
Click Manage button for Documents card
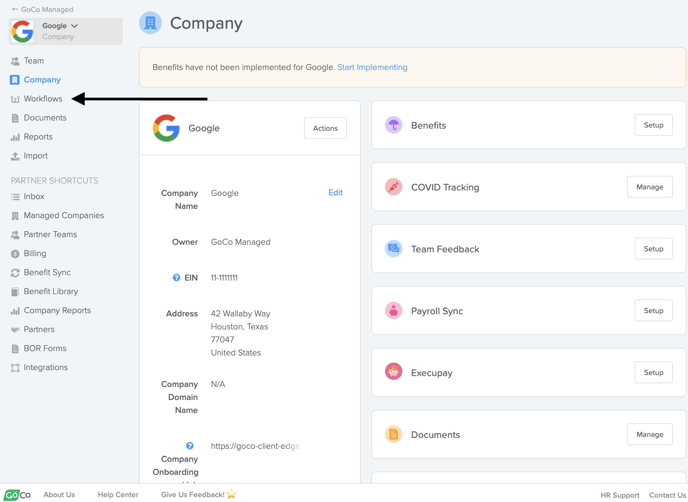(650, 434)
